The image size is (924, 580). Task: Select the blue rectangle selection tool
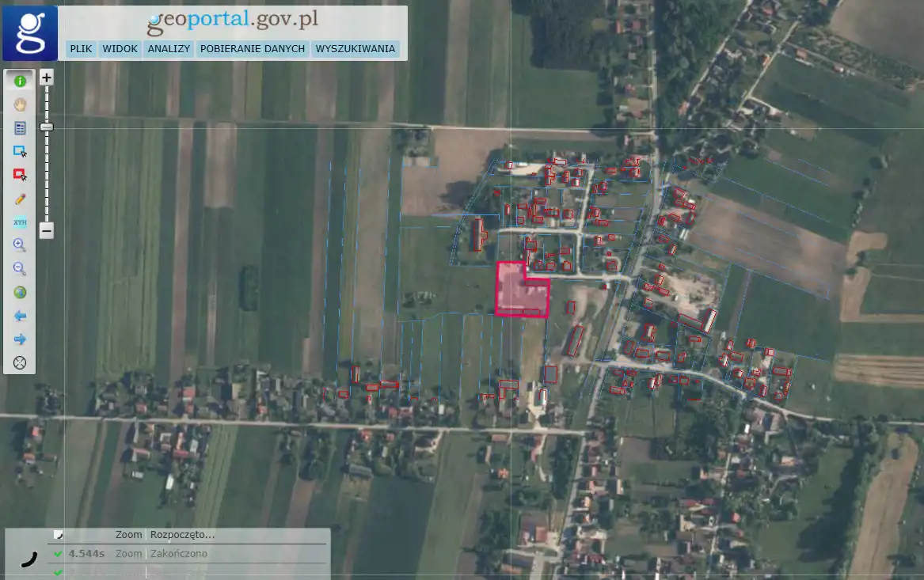20,151
